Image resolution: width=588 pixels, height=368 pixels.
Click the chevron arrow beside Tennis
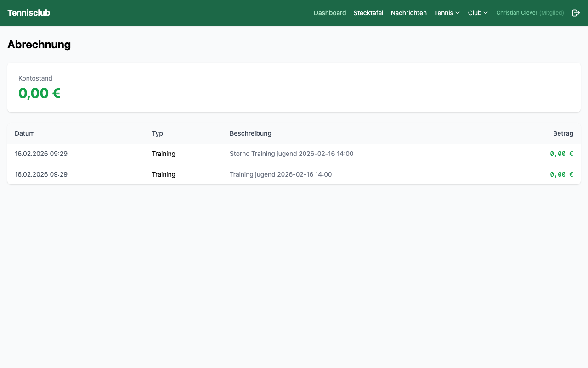458,13
